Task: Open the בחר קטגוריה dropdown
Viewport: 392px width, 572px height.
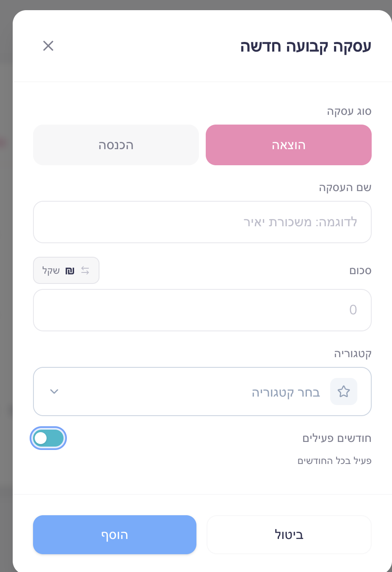Action: pyautogui.click(x=202, y=391)
